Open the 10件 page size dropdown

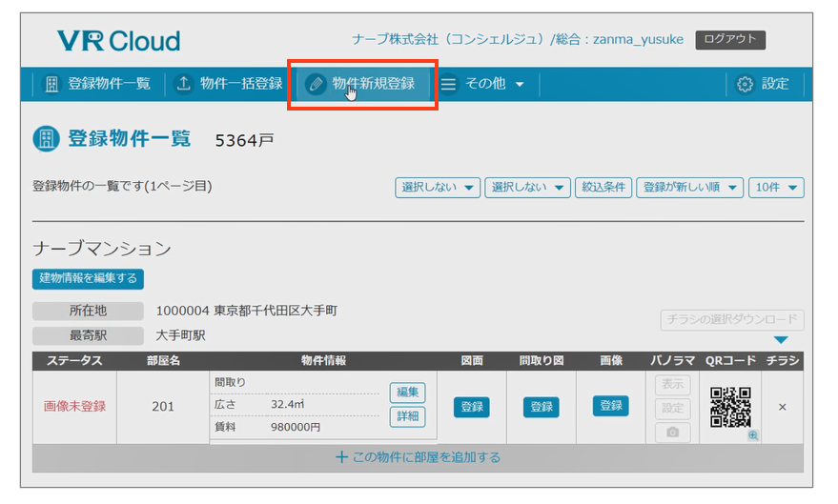776,188
